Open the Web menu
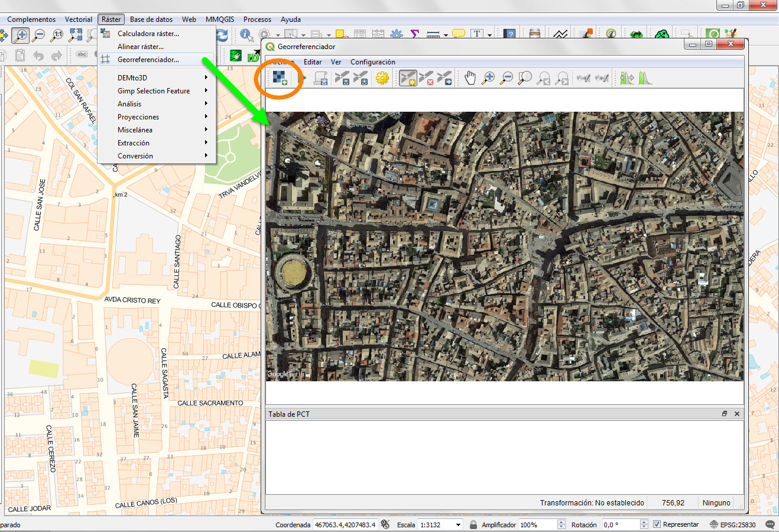The height and width of the screenshot is (532, 779). pos(189,19)
